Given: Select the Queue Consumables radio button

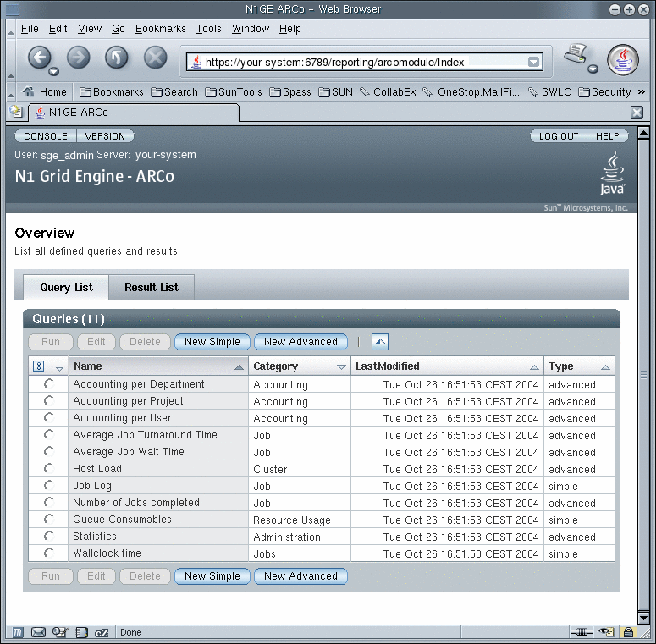Looking at the screenshot, I should 49,519.
